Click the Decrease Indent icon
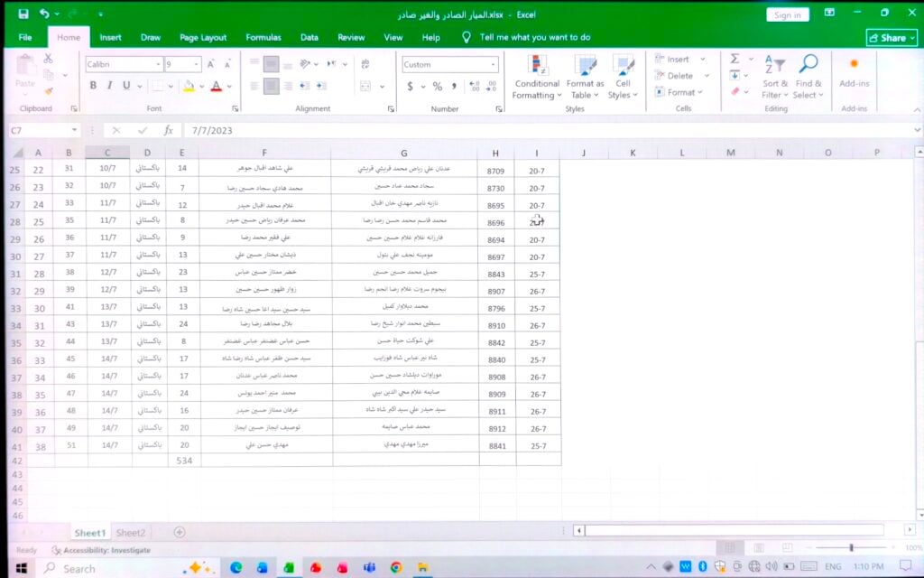Viewport: 924px width, 578px height. (x=304, y=86)
